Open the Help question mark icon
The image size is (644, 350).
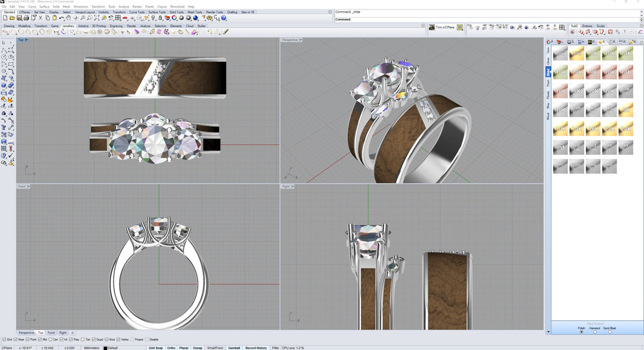pyautogui.click(x=224, y=18)
